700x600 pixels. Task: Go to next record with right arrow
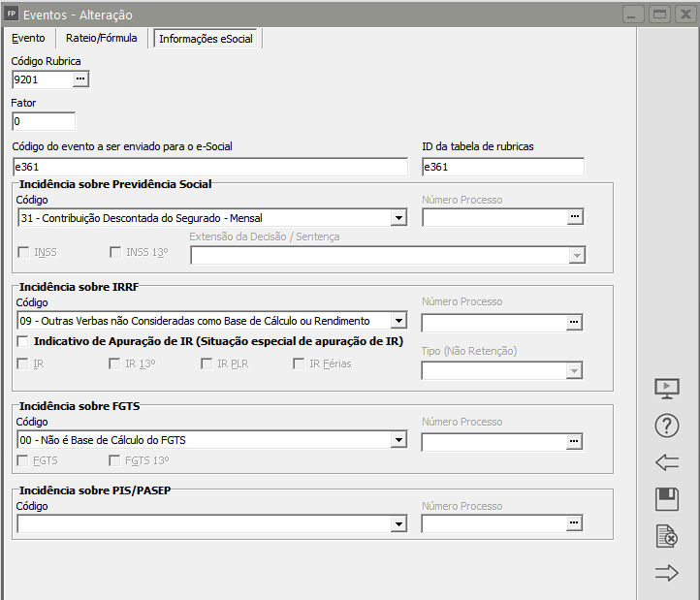[666, 573]
